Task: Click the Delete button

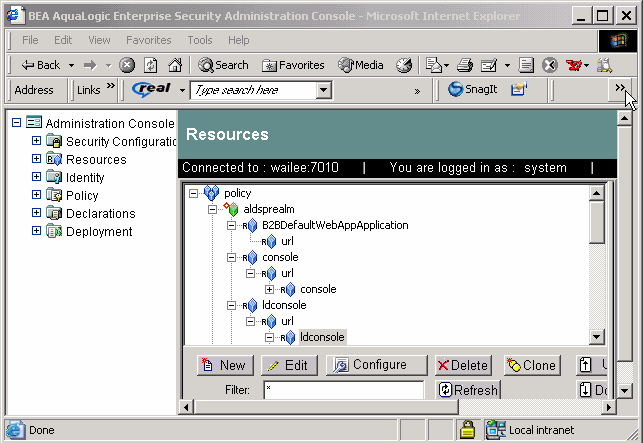Action: [463, 365]
